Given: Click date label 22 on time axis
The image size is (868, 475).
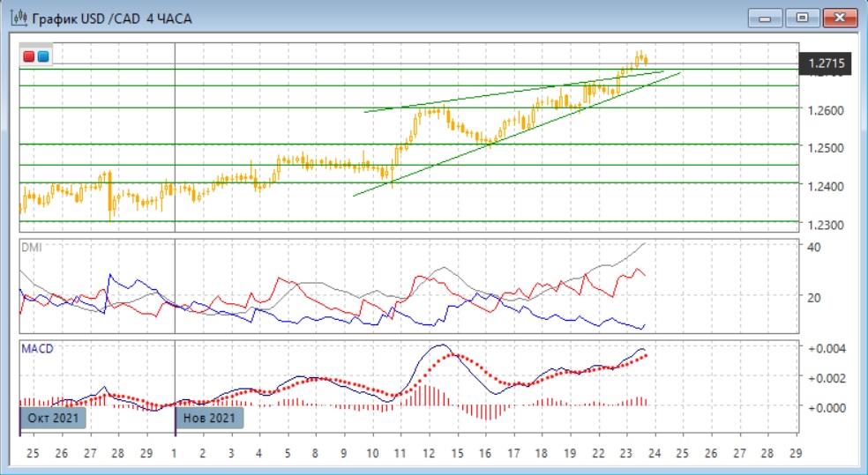Looking at the screenshot, I should click(x=598, y=454).
